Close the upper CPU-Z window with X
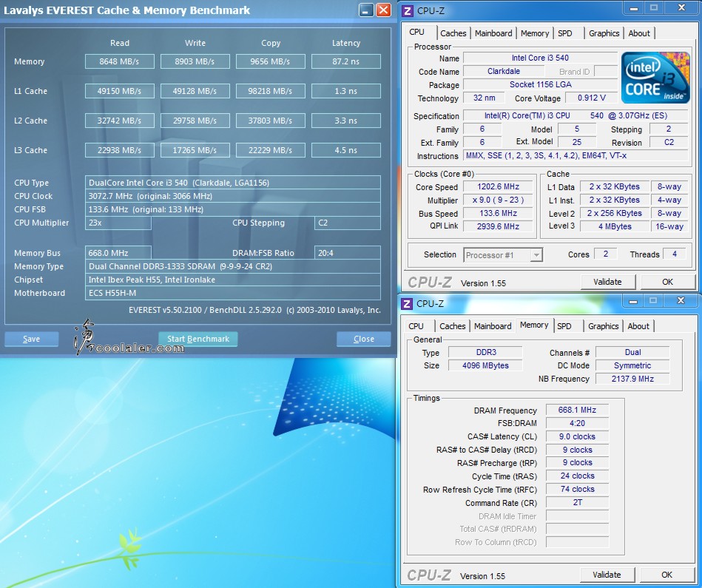The width and height of the screenshot is (702, 588). 681,8
